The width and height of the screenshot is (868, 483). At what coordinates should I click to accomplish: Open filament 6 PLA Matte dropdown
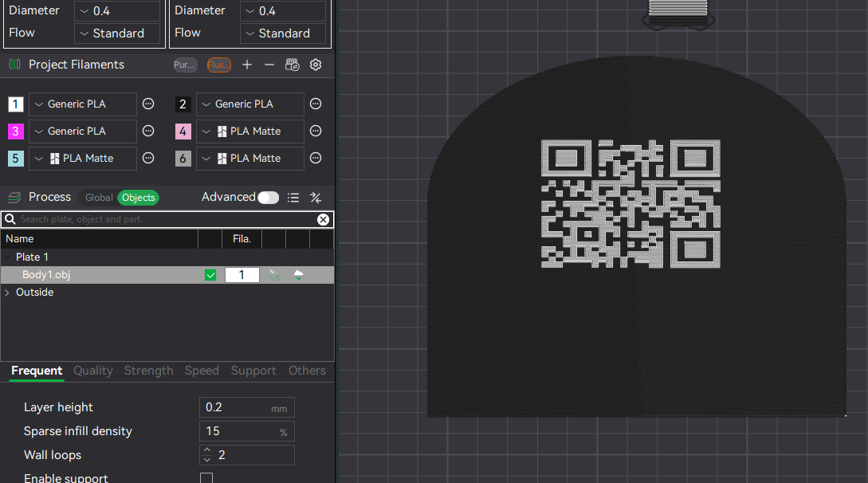pyautogui.click(x=250, y=159)
